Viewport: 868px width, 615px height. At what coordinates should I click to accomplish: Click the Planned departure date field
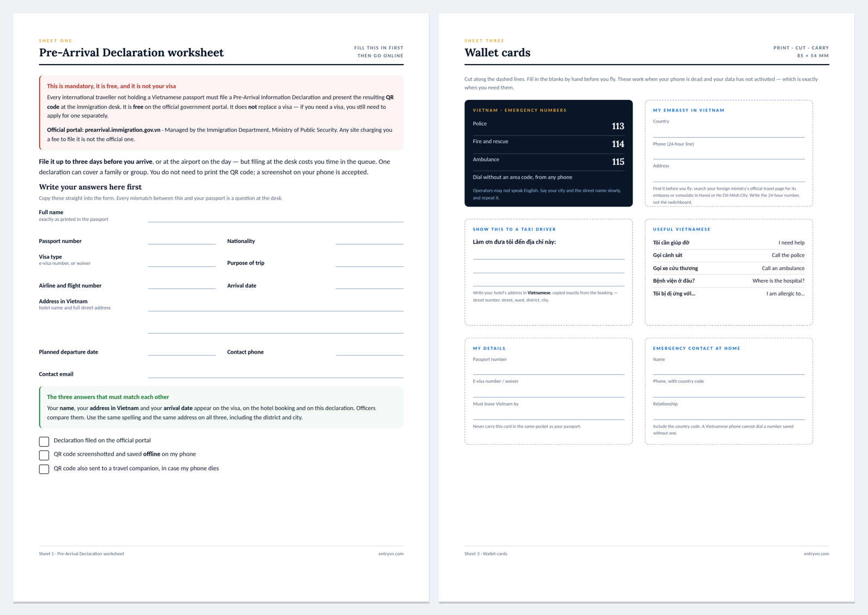coord(182,350)
